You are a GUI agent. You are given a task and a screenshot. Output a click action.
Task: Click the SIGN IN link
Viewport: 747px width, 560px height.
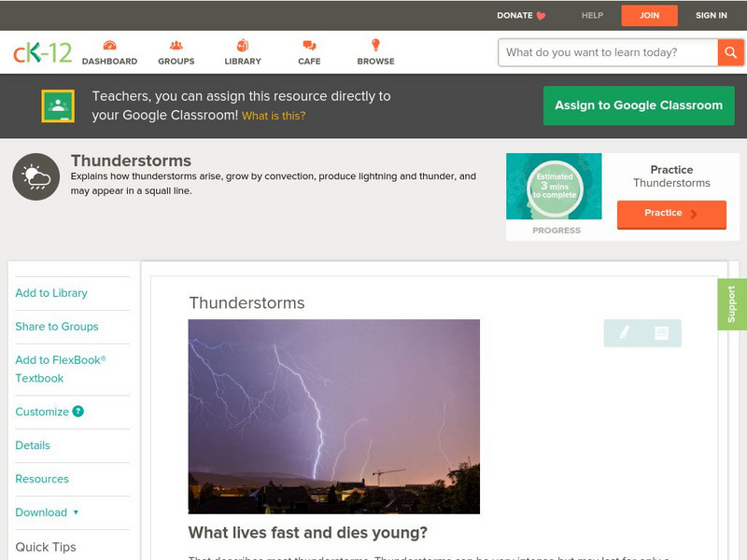(x=712, y=16)
